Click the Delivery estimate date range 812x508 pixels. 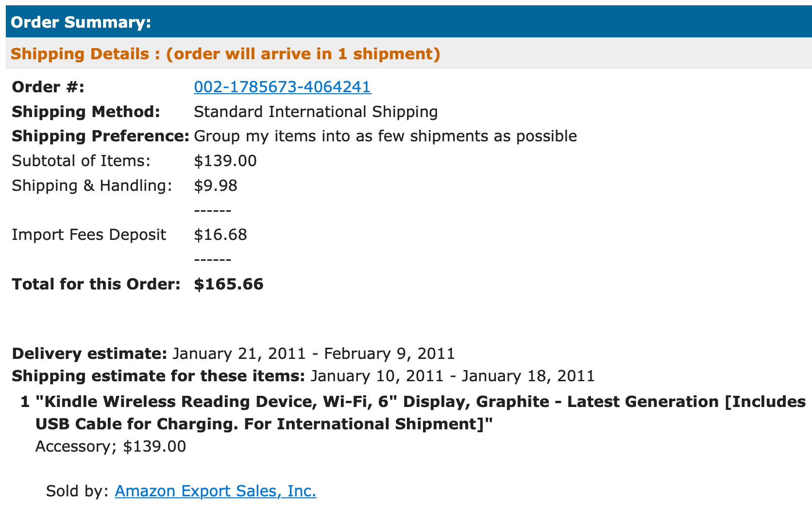pyautogui.click(x=314, y=353)
